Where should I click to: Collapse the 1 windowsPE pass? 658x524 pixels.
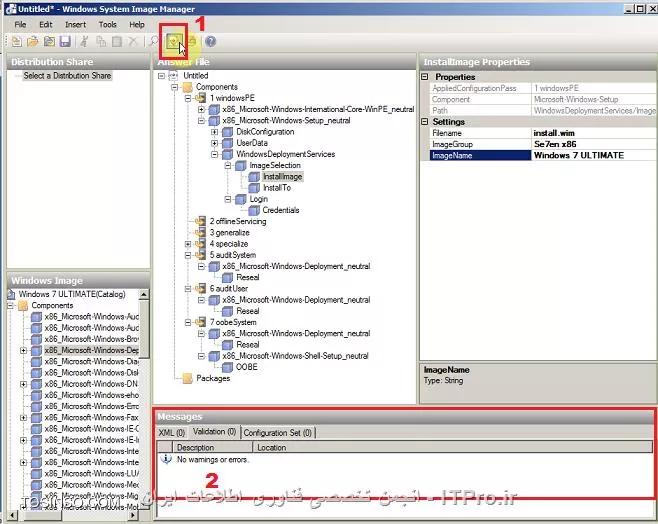pos(188,98)
